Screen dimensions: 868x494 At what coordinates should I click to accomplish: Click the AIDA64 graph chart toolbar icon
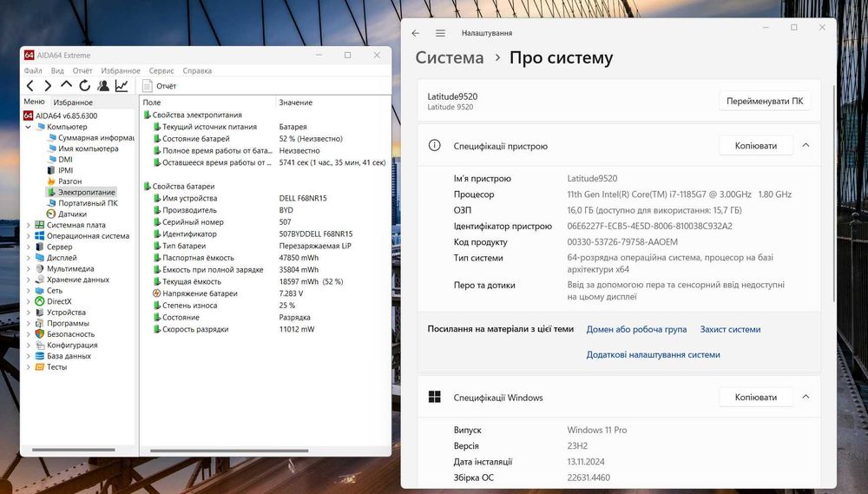click(x=122, y=86)
